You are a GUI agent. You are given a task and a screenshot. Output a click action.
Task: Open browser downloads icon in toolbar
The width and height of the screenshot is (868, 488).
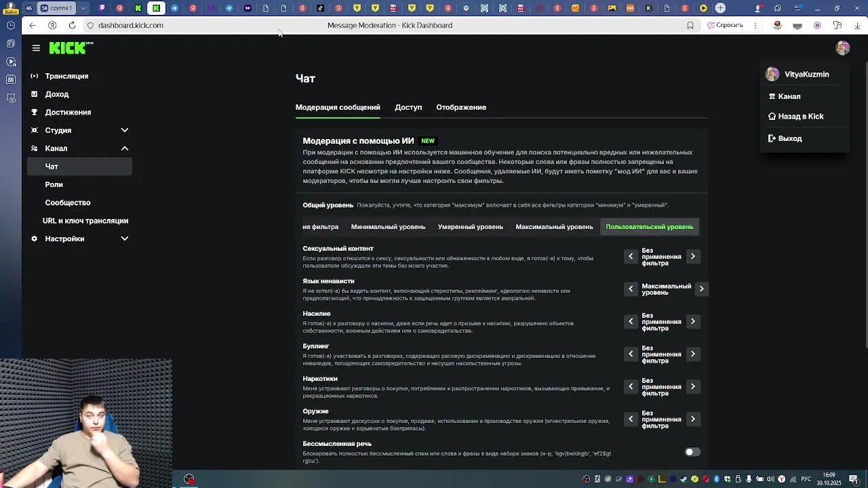[x=857, y=25]
